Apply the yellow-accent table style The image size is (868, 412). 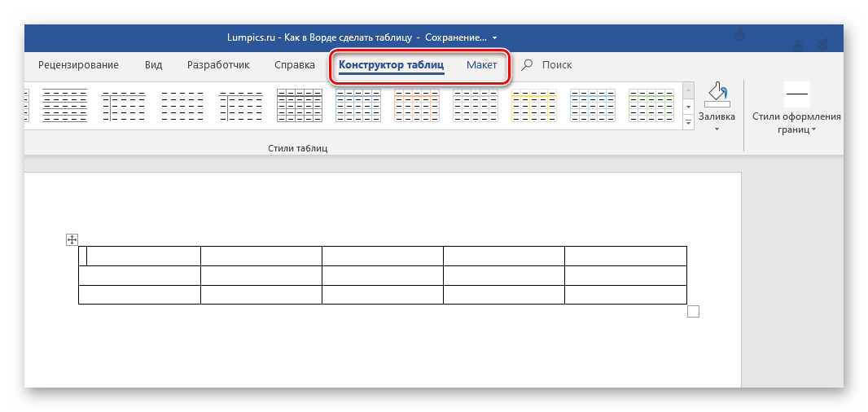533,106
